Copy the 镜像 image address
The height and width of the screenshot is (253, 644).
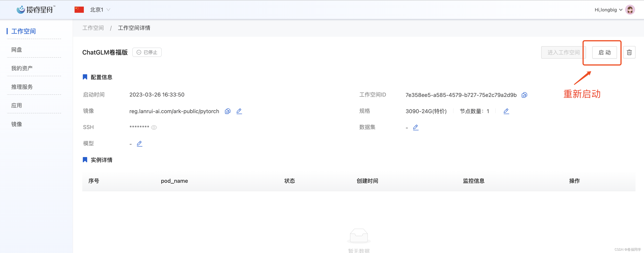tap(228, 111)
